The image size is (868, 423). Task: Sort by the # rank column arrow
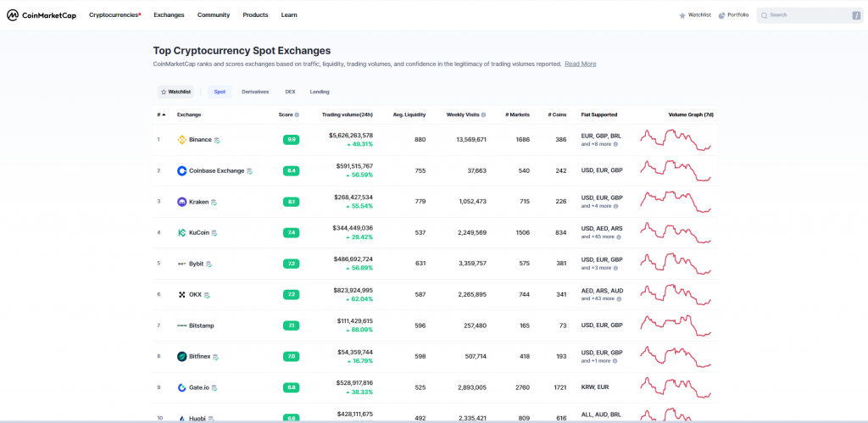(164, 114)
